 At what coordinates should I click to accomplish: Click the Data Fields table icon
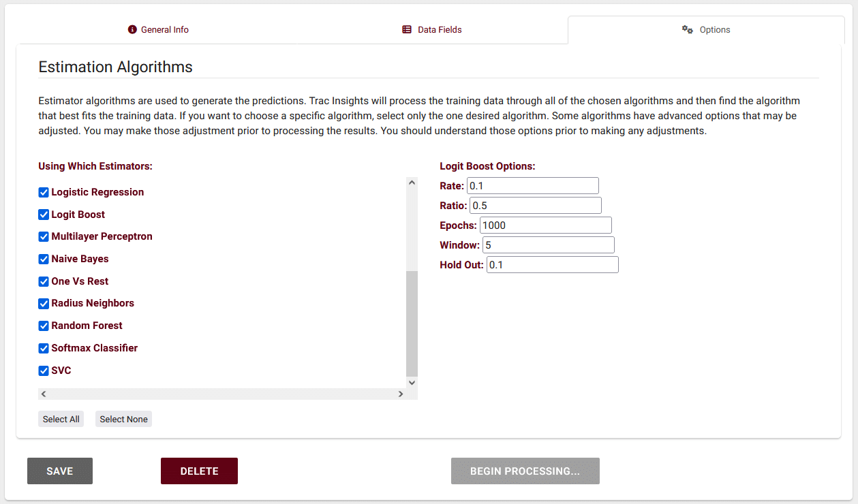point(407,30)
